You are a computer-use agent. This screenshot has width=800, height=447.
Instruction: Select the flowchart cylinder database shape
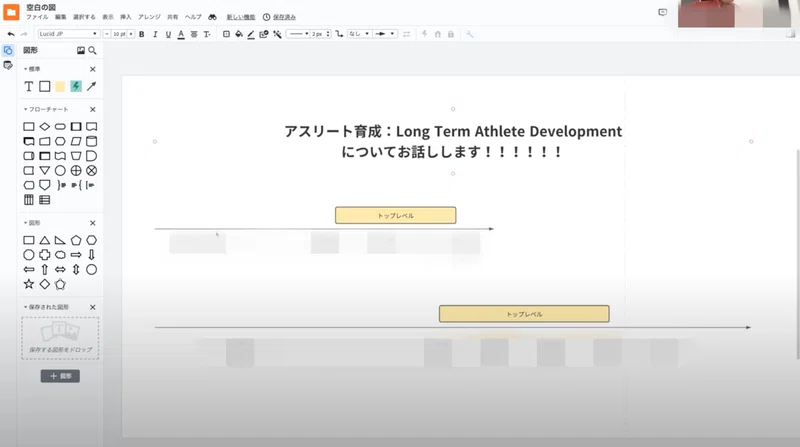tap(91, 141)
